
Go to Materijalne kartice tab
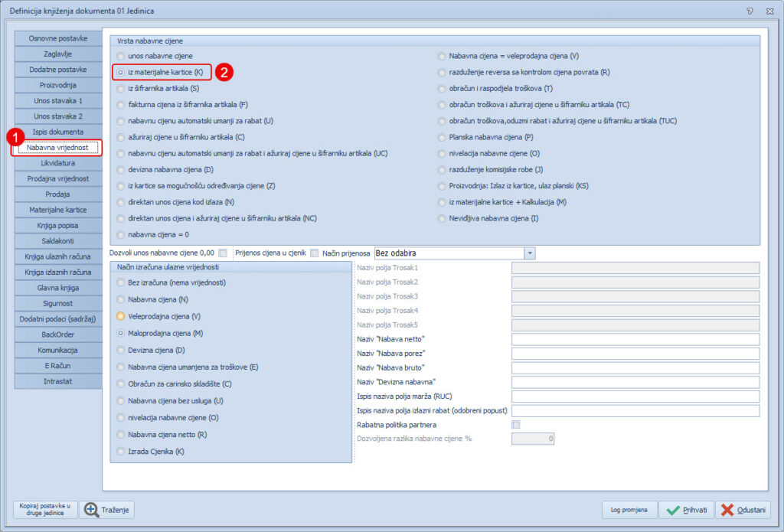pos(57,210)
